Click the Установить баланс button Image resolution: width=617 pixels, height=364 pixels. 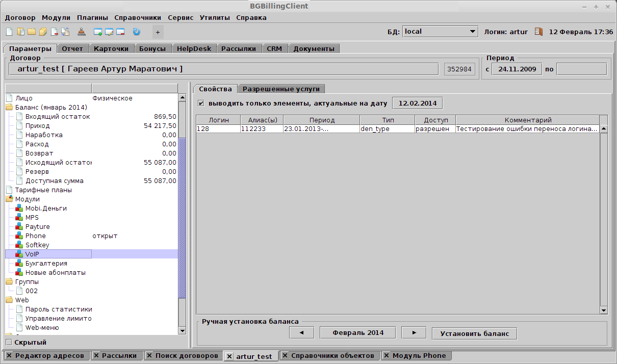coord(474,333)
